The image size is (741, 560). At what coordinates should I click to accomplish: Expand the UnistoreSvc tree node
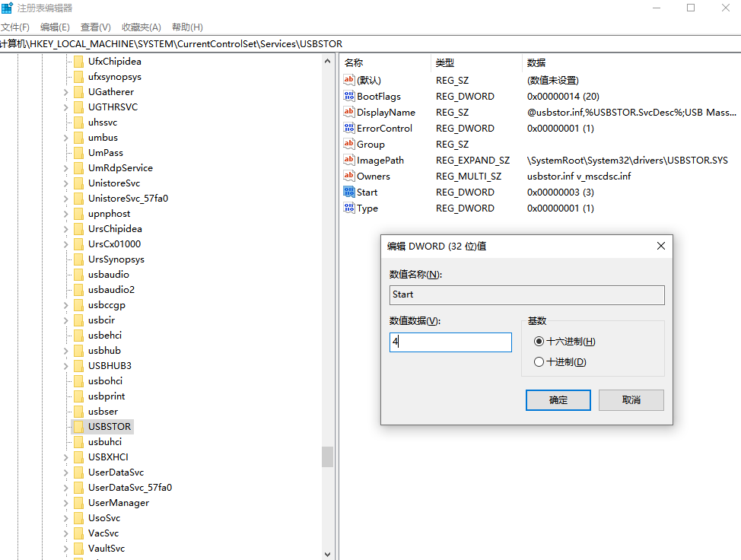click(65, 183)
